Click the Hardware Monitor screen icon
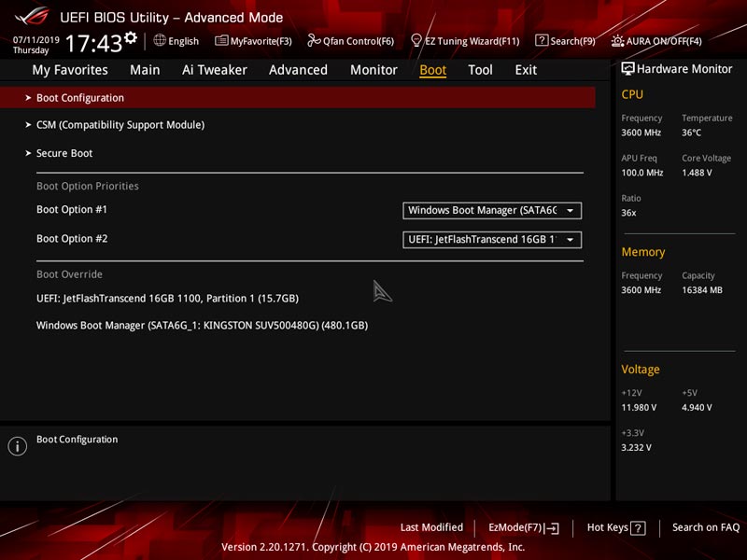Viewport: 747px width, 560px height. pyautogui.click(x=627, y=68)
